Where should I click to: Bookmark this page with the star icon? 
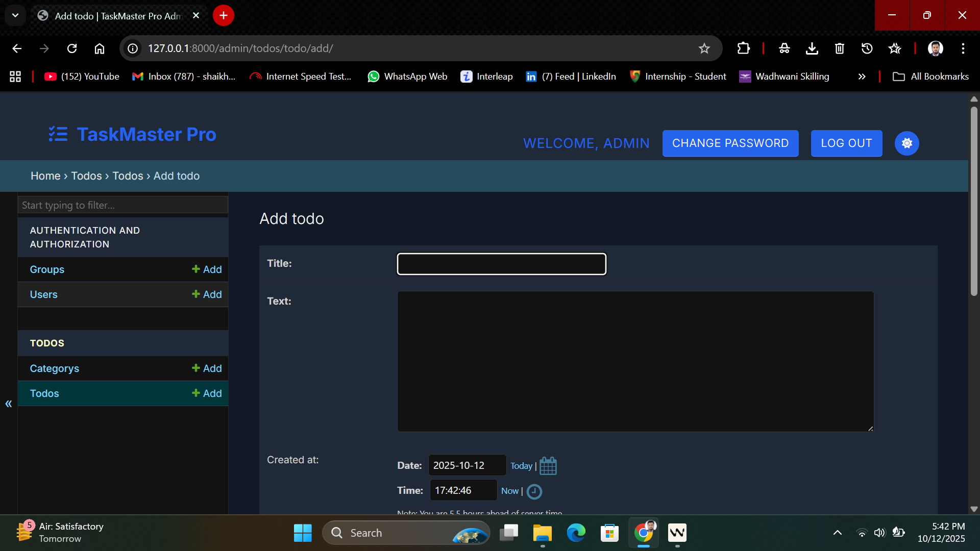[704, 48]
